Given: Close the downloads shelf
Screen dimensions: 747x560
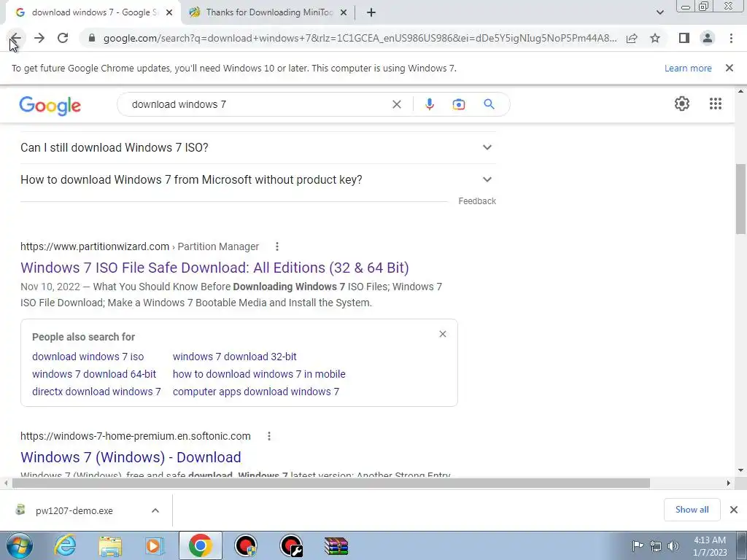Looking at the screenshot, I should pyautogui.click(x=734, y=510).
